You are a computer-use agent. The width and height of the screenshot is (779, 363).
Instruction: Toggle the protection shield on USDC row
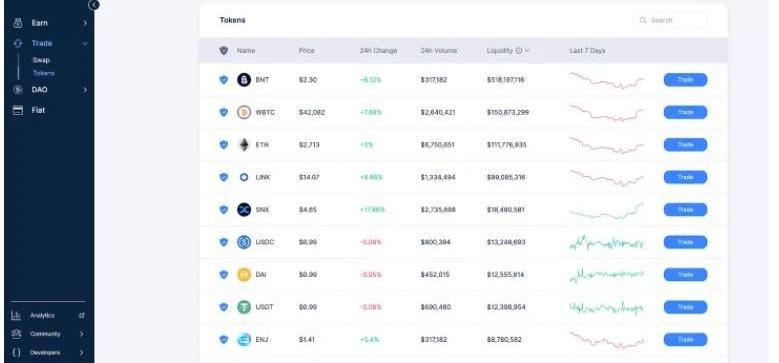(x=224, y=242)
